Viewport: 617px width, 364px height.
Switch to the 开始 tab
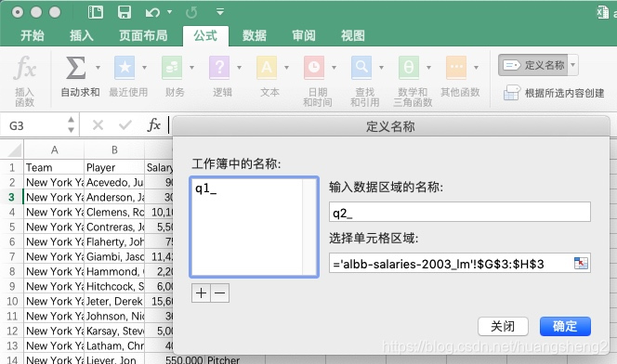pyautogui.click(x=33, y=36)
